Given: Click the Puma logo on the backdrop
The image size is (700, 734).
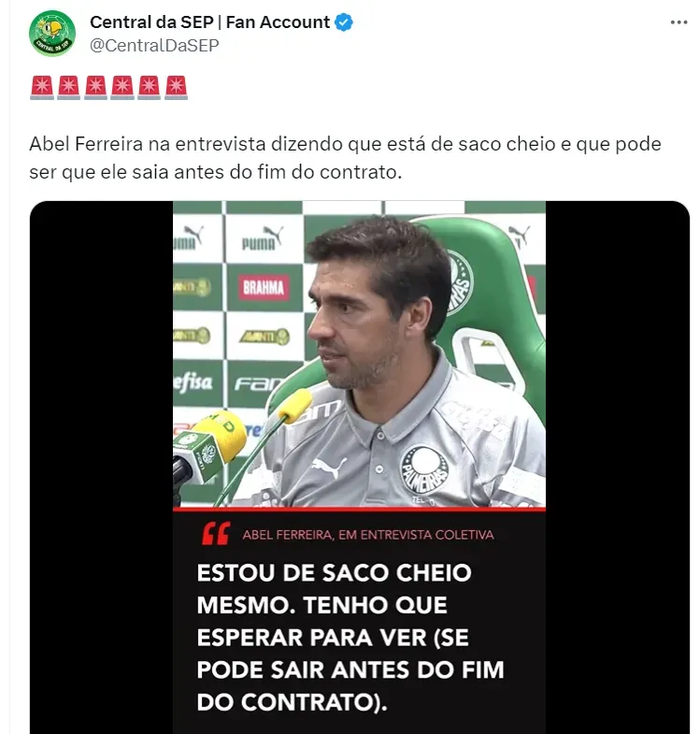Looking at the screenshot, I should click(262, 237).
